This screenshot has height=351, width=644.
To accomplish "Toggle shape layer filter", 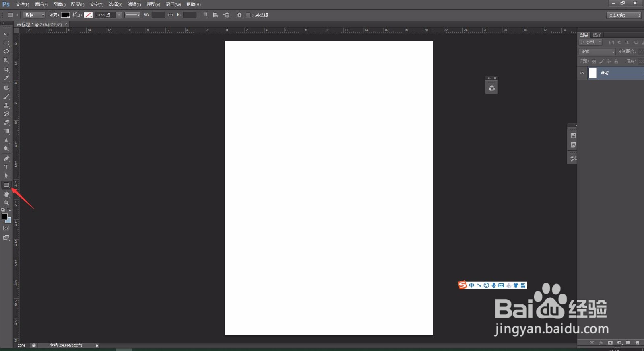I will click(636, 42).
